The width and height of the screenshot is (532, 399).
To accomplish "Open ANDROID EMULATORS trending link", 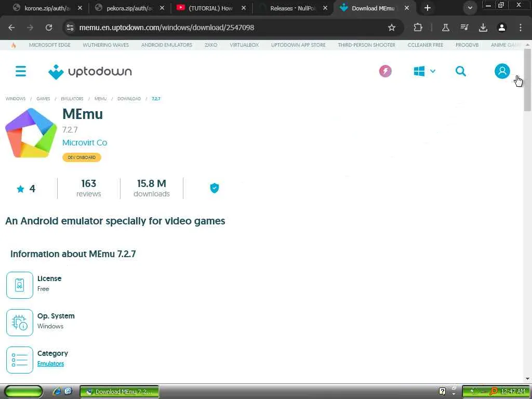I will [167, 45].
